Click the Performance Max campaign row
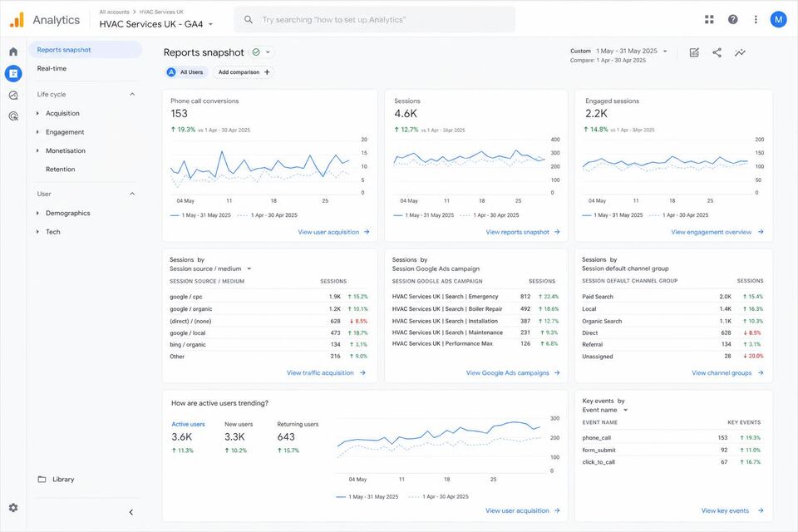 coord(475,343)
